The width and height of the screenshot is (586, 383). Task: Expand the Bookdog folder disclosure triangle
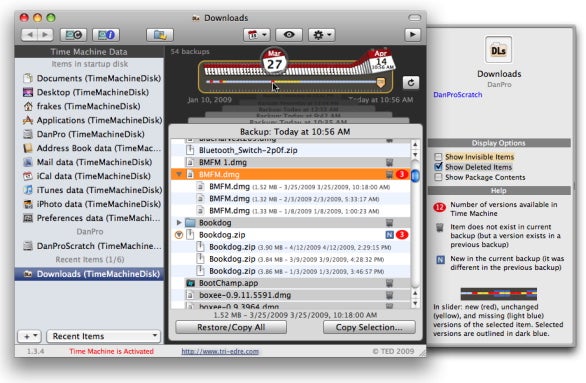coord(179,223)
